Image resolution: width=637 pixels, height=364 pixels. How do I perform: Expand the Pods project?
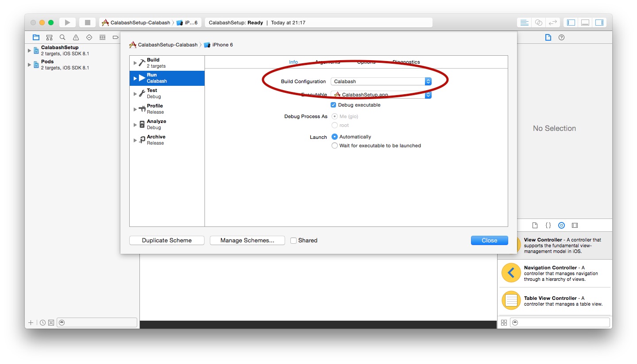(x=30, y=65)
